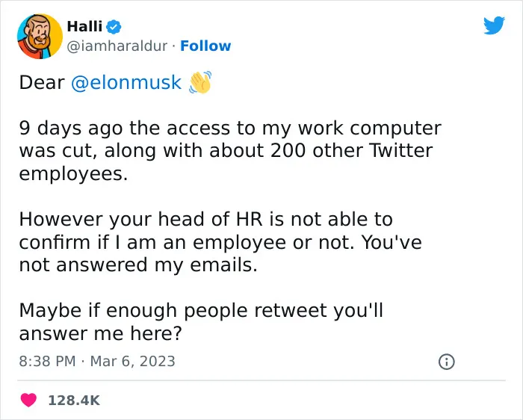
Task: Click the word 'employees.' in the tweet
Action: click(x=73, y=174)
